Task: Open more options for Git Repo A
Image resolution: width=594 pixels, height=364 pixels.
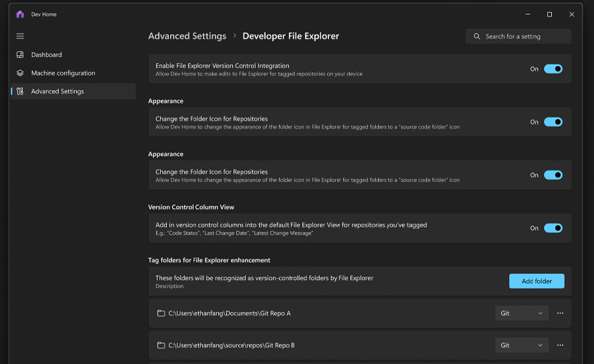Action: click(x=560, y=313)
